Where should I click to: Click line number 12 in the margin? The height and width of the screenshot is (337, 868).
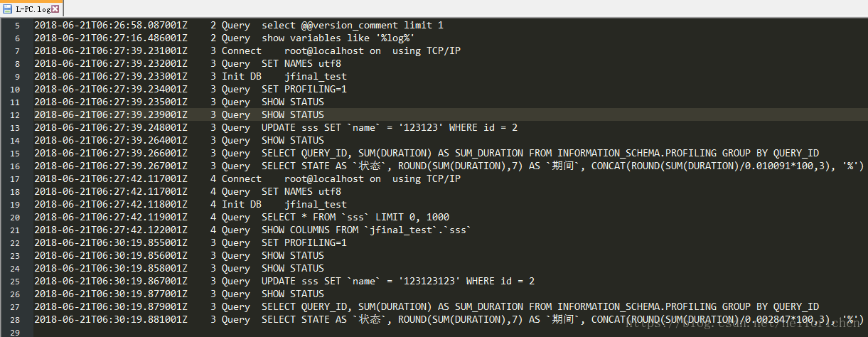point(16,115)
